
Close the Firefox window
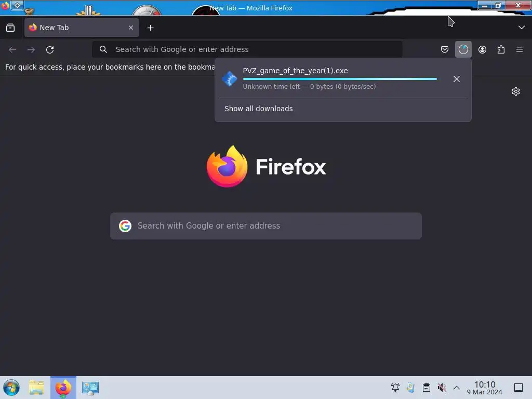(518, 5)
